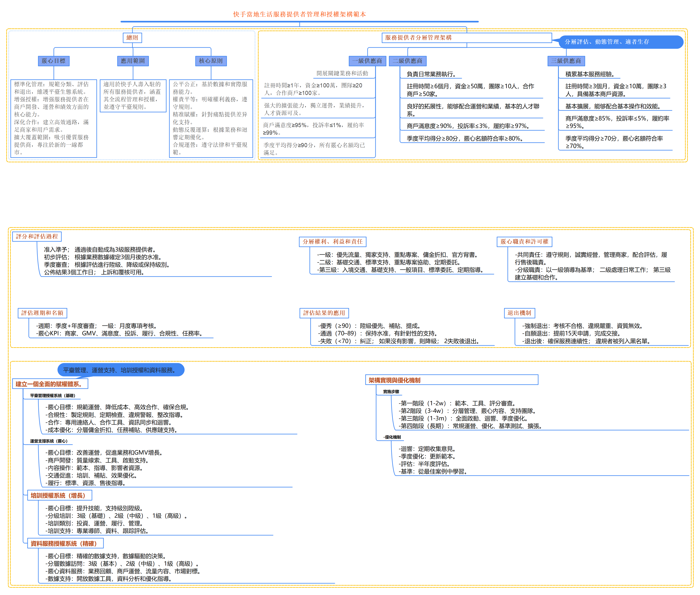Select the 一級供應商 node
This screenshot has height=595, width=700.
[367, 61]
